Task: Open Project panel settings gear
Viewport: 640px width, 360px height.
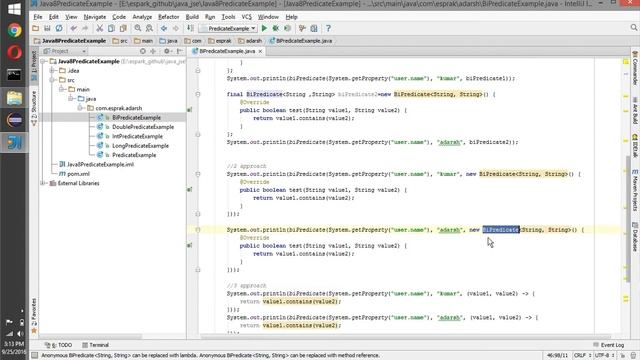Action: (167, 51)
